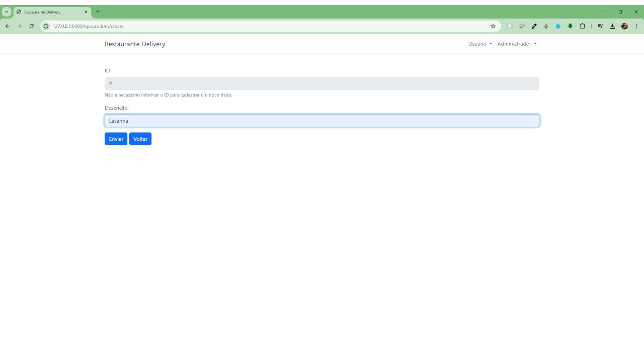Reload the current page
The image size is (644, 362).
point(31,26)
